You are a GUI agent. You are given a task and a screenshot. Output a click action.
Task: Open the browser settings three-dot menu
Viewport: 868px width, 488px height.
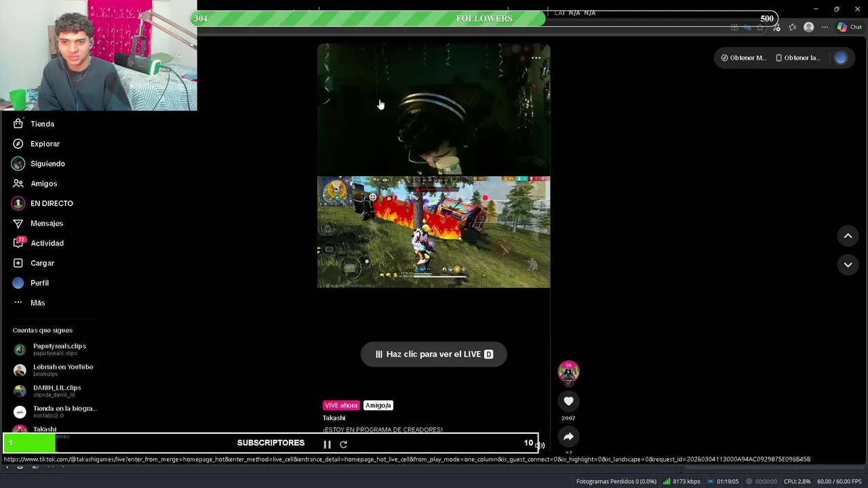825,27
